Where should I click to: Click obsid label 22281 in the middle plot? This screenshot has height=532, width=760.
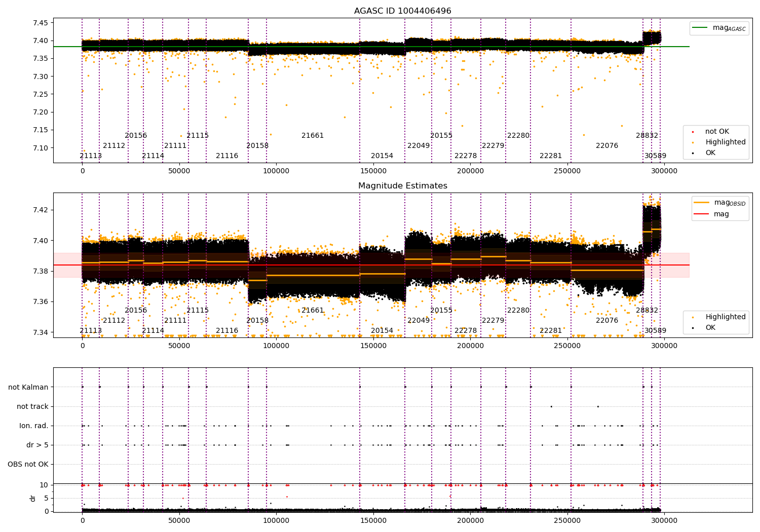point(551,331)
